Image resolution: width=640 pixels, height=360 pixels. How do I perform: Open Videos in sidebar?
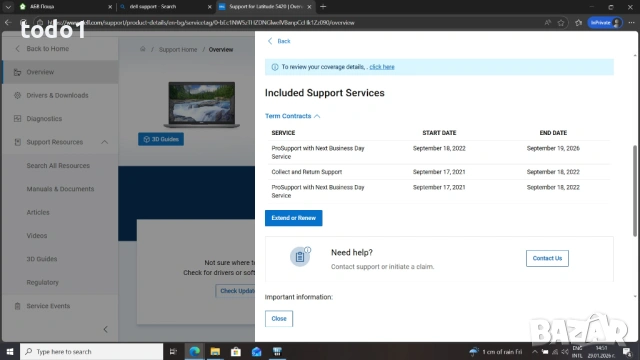click(x=37, y=236)
